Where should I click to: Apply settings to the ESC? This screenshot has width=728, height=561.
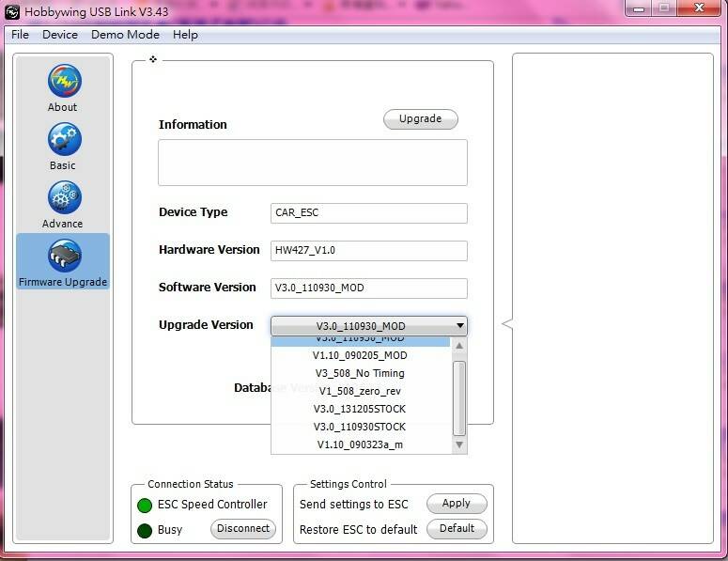(x=457, y=504)
